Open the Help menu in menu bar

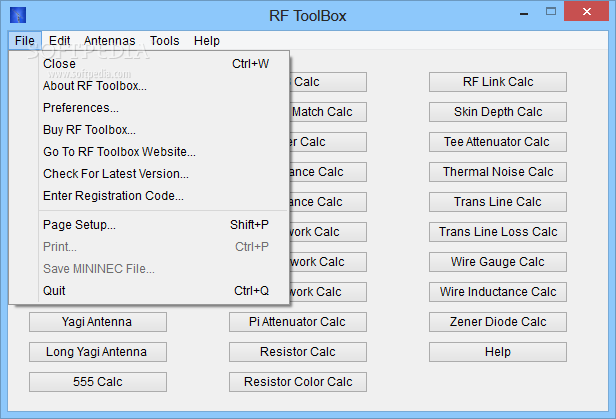point(207,40)
